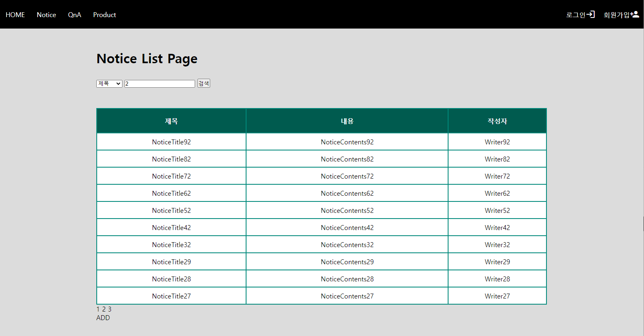Click the sign-up person-plus icon

point(635,14)
